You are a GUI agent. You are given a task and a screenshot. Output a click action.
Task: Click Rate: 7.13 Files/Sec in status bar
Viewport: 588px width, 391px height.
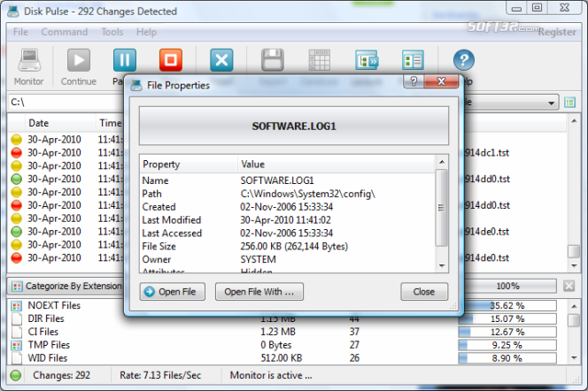[x=160, y=375]
